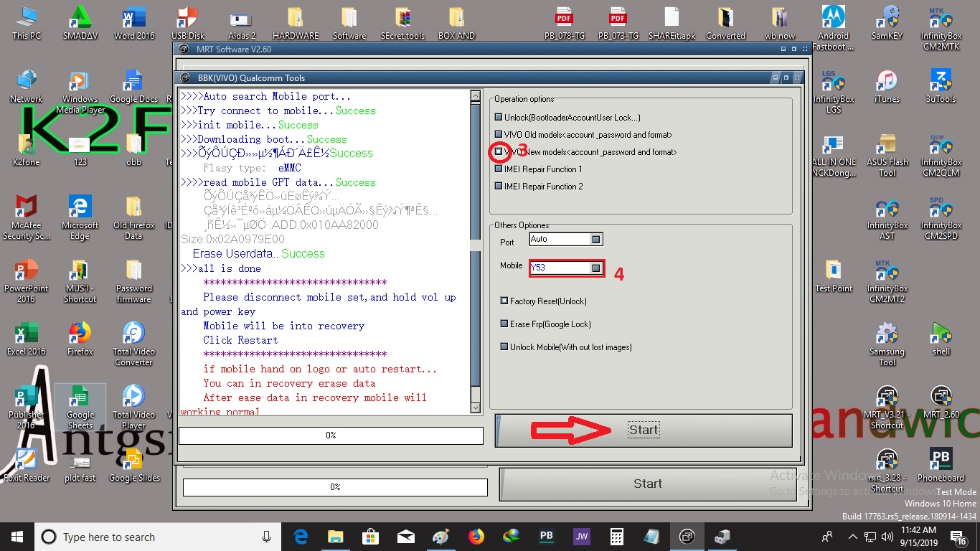
Task: Open the shell desktop icon
Action: [941, 338]
